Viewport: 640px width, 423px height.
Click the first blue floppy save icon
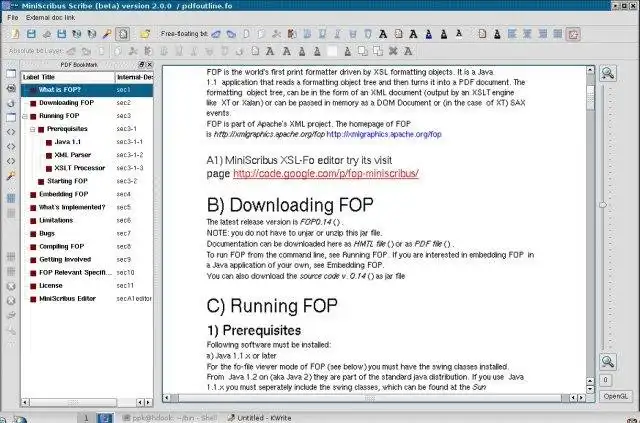pyautogui.click(x=31, y=34)
